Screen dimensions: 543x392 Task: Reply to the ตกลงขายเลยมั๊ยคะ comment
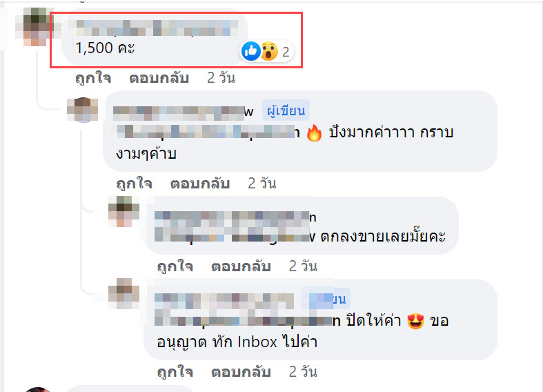pos(241,266)
